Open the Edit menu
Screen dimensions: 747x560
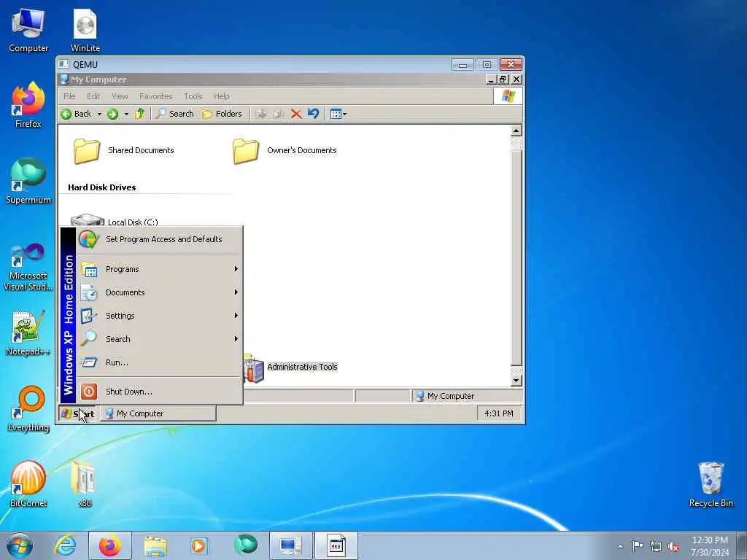pos(93,96)
